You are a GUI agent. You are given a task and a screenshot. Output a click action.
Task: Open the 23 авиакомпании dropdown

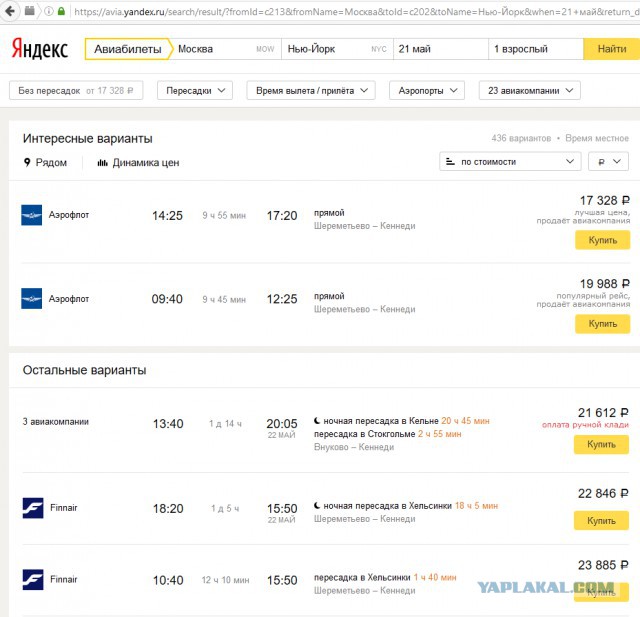pyautogui.click(x=529, y=91)
